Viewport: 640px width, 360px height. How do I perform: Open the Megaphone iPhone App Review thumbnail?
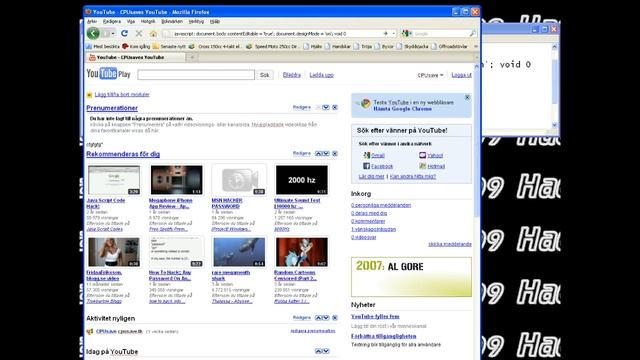[x=176, y=180]
